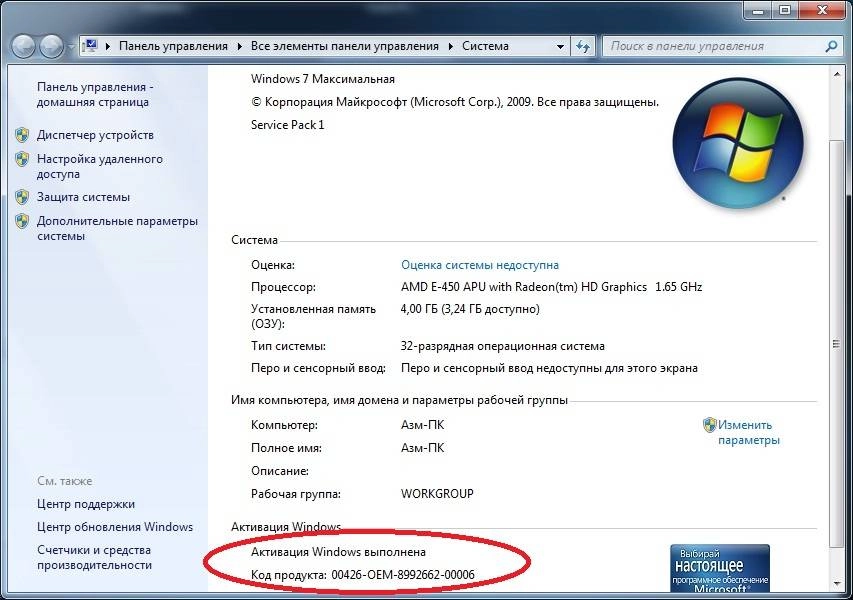
Task: Open 'Счетчики и средства производительности' link
Action: [94, 558]
